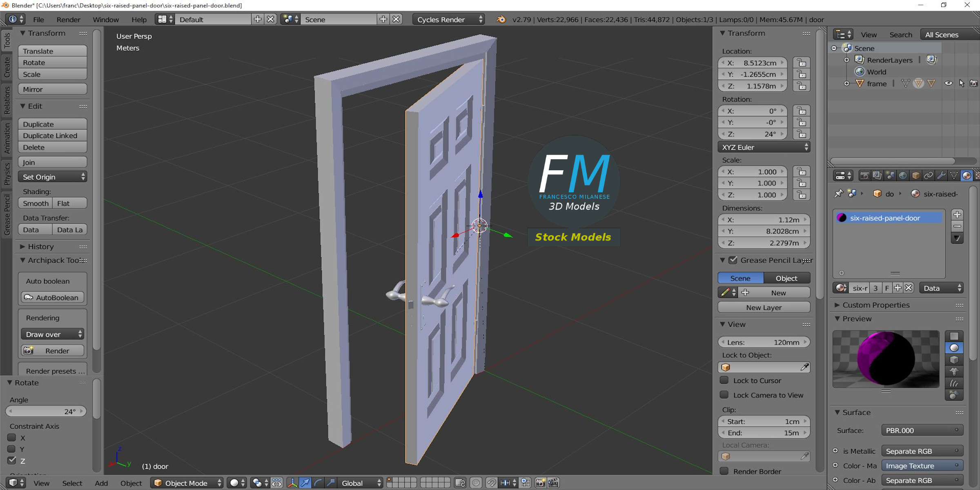Switch Grease Pencil source to Object

[787, 278]
